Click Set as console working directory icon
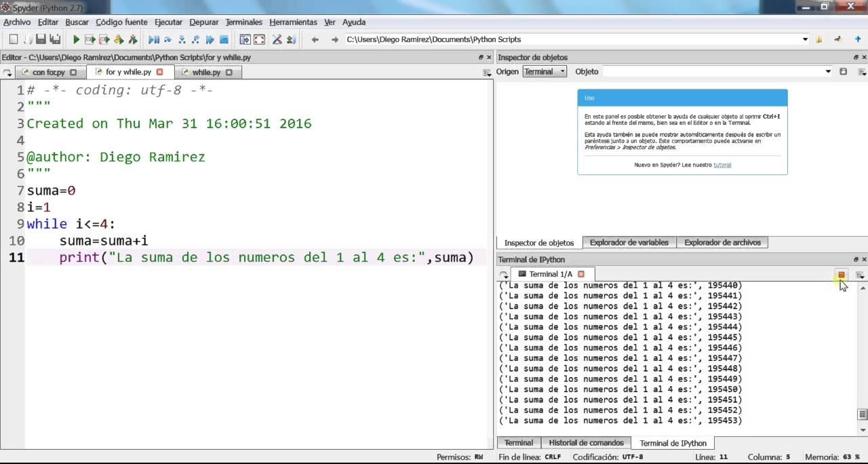The height and width of the screenshot is (464, 868). point(839,39)
